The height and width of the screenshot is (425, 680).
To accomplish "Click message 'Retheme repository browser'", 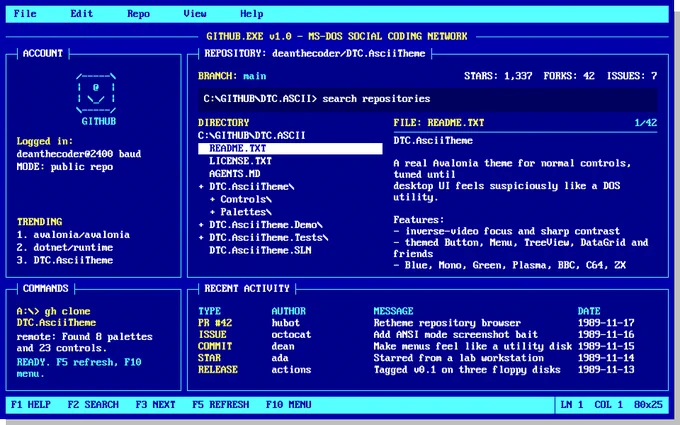I will tap(447, 323).
